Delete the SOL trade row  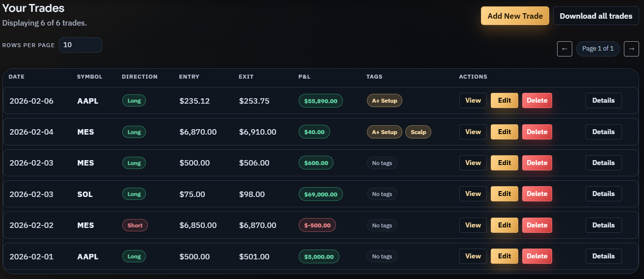point(537,194)
